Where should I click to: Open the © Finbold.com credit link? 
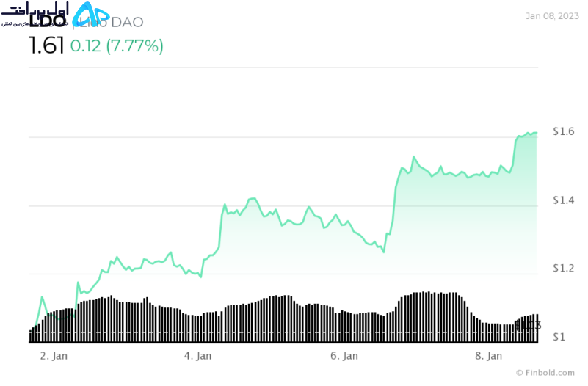pyautogui.click(x=545, y=373)
